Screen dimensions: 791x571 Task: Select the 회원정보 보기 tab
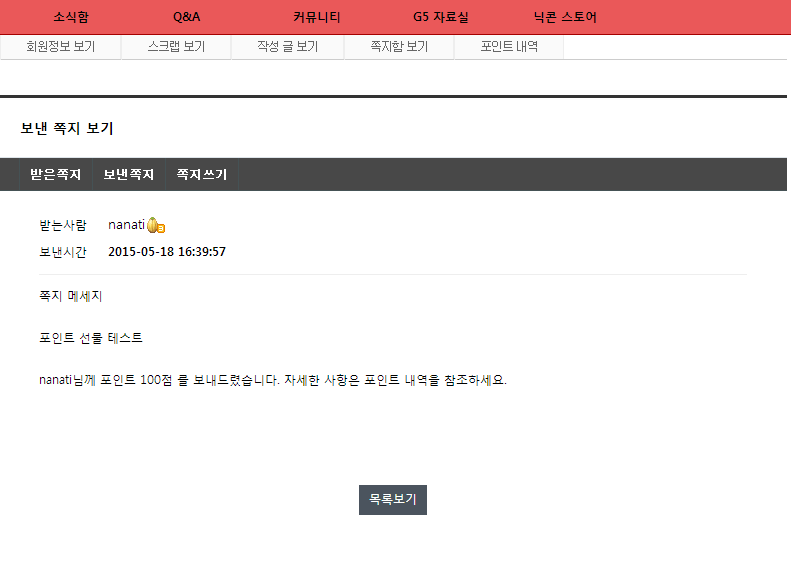61,47
